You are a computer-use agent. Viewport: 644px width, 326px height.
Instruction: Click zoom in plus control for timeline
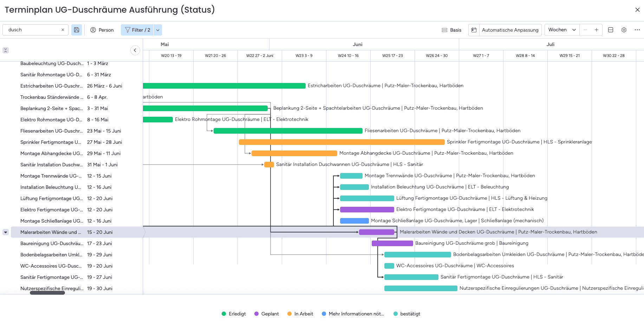click(x=596, y=30)
